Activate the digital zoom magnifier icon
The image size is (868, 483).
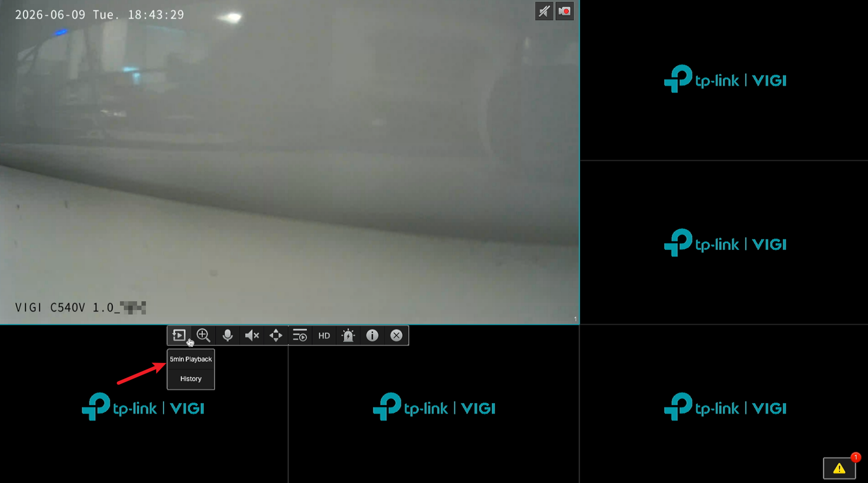click(x=203, y=335)
